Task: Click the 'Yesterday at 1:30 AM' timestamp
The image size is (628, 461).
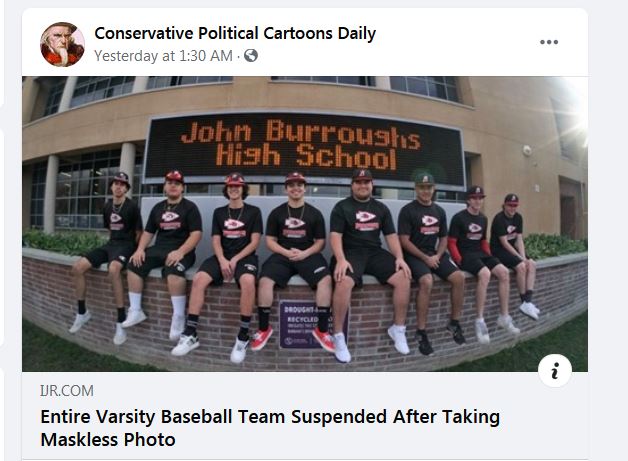Action: (163, 56)
